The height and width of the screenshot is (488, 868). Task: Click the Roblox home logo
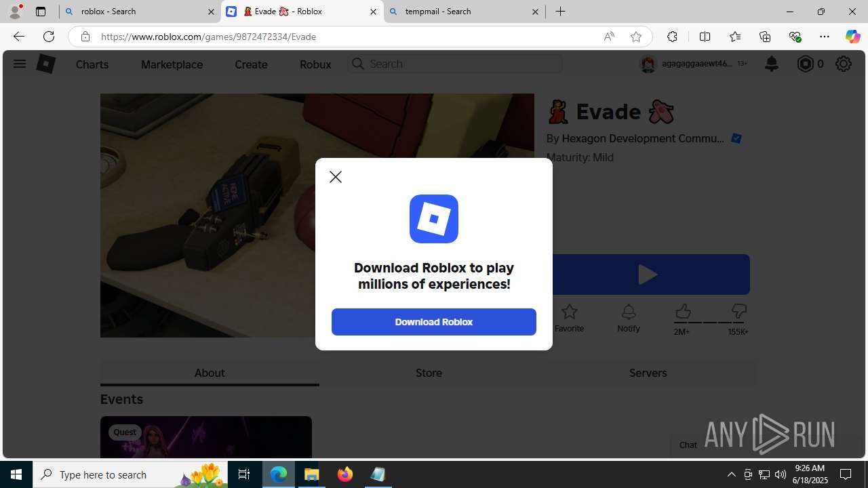[45, 64]
